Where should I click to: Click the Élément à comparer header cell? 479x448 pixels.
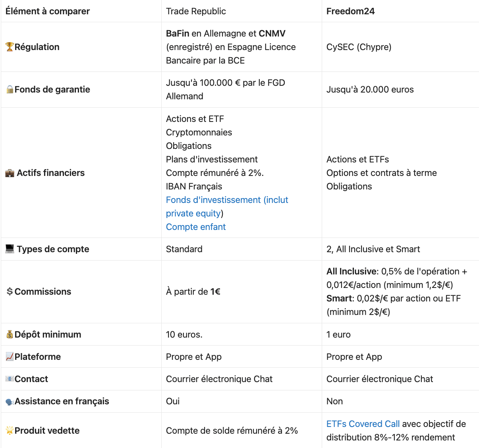tap(48, 11)
